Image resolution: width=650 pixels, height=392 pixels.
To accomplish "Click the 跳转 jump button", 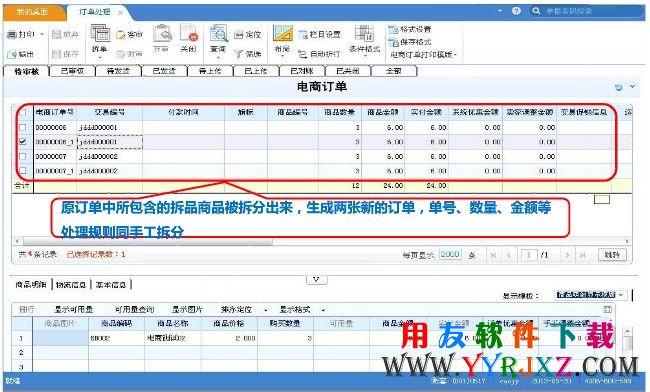I will point(612,255).
